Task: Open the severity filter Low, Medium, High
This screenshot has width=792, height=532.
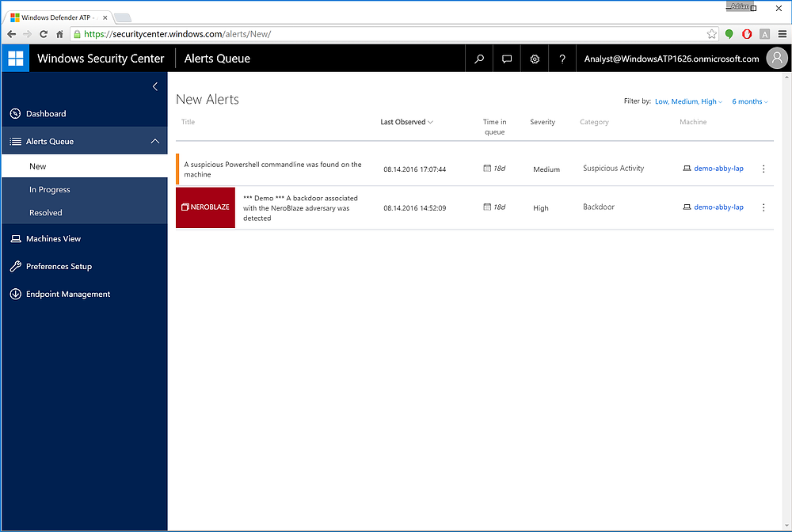Action: 688,101
